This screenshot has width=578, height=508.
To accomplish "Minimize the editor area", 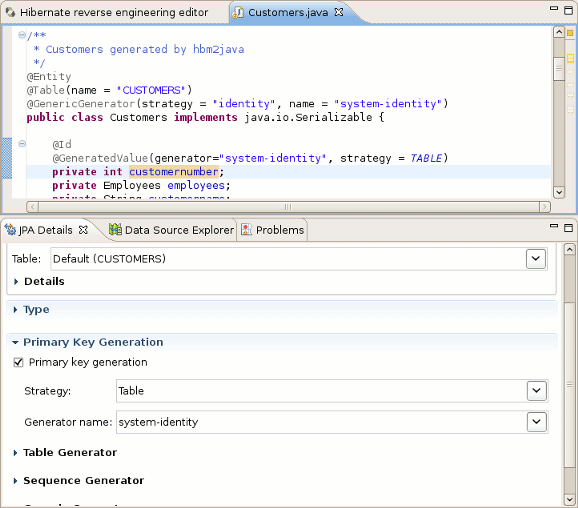I will tap(554, 8).
